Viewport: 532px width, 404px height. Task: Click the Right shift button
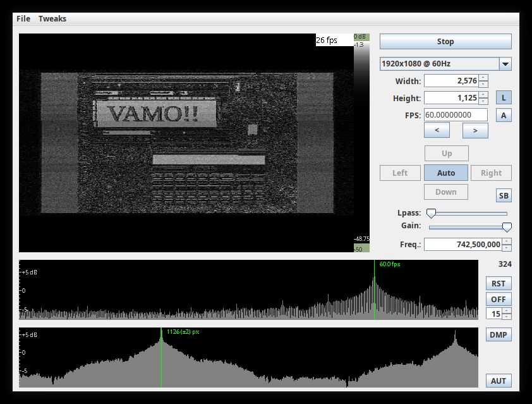(491, 173)
